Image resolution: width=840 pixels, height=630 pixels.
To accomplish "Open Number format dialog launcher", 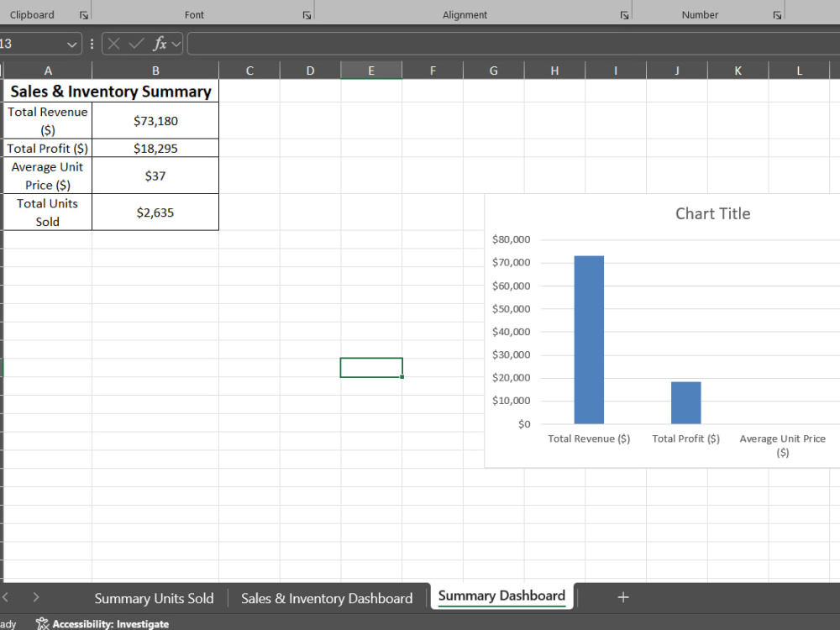I will (777, 15).
